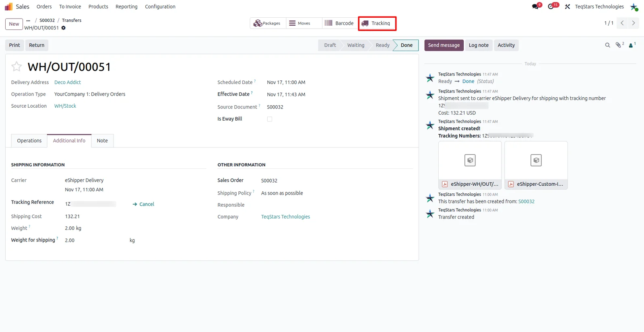Open the WH/Stock source location link
The width and height of the screenshot is (644, 332).
[65, 106]
